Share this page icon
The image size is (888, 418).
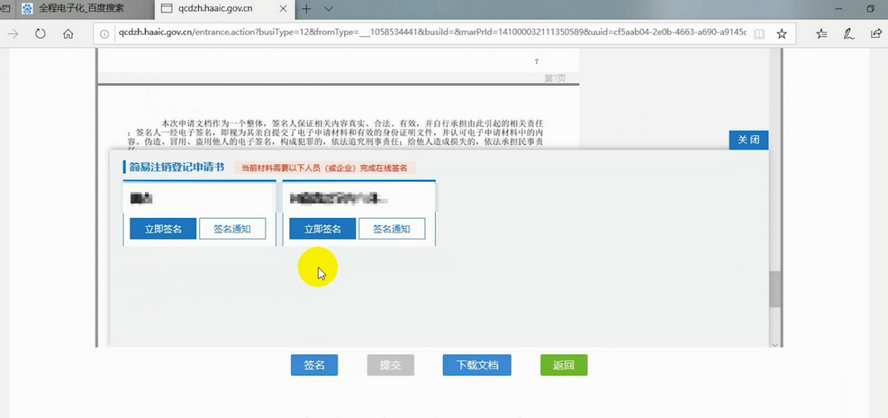[876, 34]
